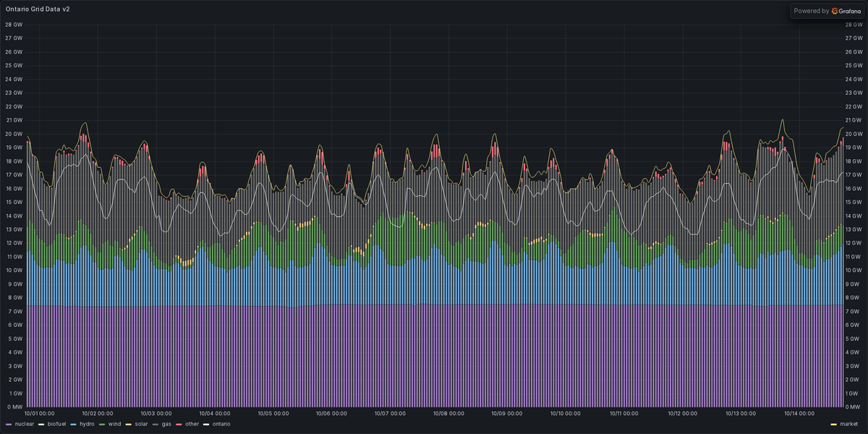Click the 10/07 00:00 time axis label

(390, 414)
